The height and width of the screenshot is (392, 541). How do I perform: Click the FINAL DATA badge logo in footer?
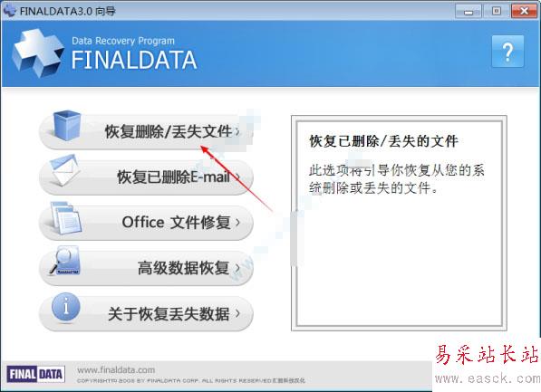pos(36,375)
